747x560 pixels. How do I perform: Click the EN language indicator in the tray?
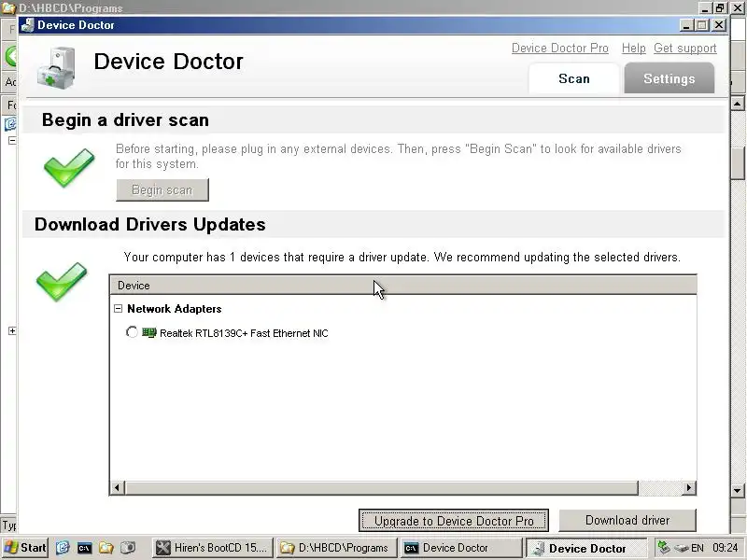pyautogui.click(x=698, y=548)
